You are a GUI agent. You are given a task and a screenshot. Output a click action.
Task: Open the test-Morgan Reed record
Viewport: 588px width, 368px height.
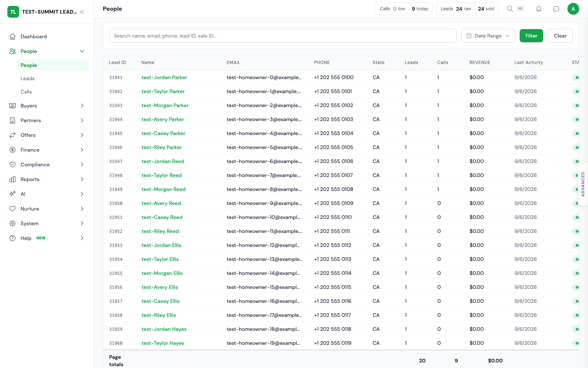pos(164,189)
